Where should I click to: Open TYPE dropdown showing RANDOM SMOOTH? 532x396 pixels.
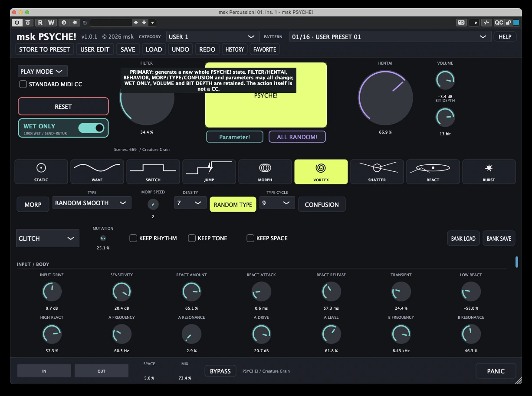(x=92, y=203)
